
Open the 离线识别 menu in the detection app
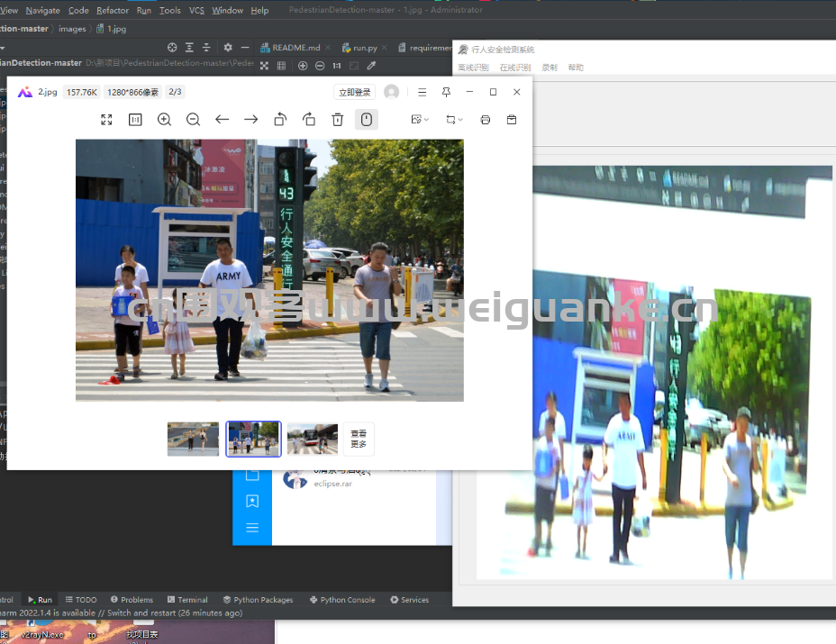pos(474,68)
